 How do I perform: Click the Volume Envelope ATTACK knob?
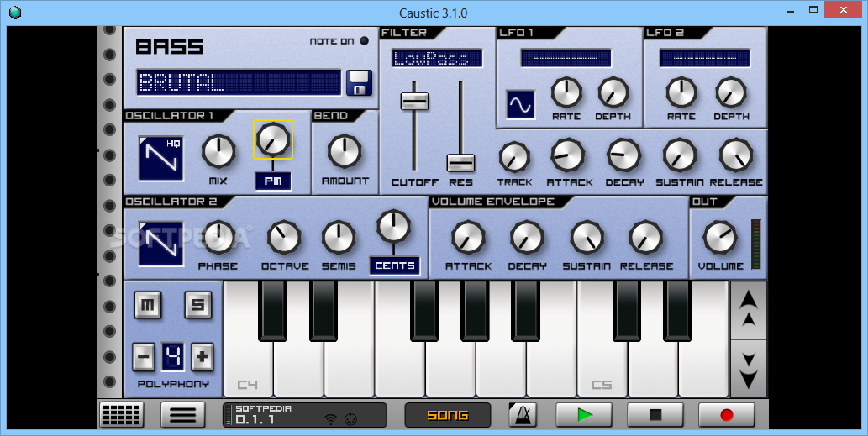[x=468, y=238]
